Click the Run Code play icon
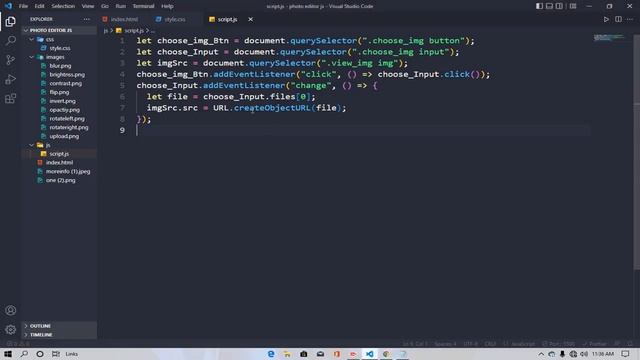The width and height of the screenshot is (640, 360). click(x=606, y=19)
